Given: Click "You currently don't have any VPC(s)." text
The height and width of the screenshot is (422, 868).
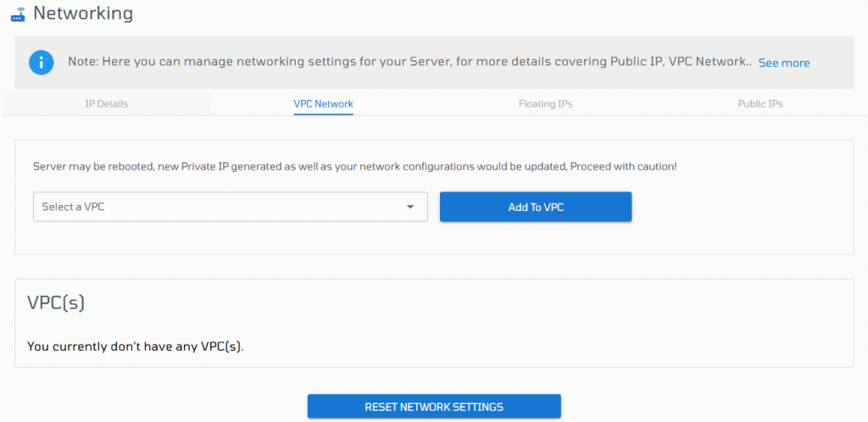Looking at the screenshot, I should pos(136,347).
